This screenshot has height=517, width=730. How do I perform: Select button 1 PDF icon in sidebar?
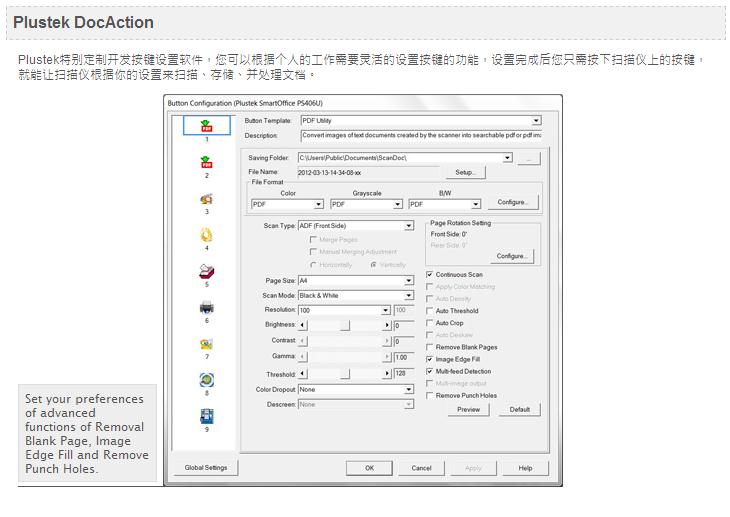click(x=207, y=126)
